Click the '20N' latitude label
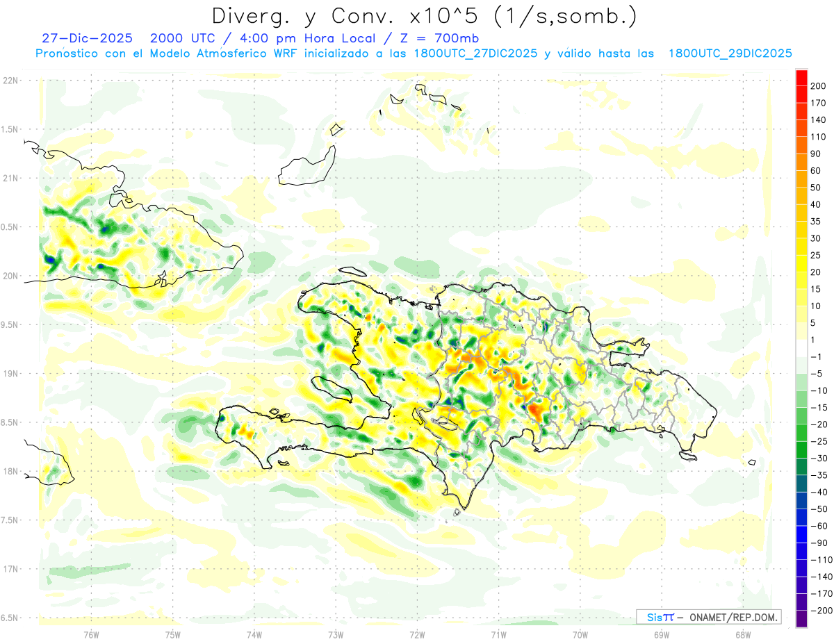Screen dimensions: 834x644 pos(10,276)
